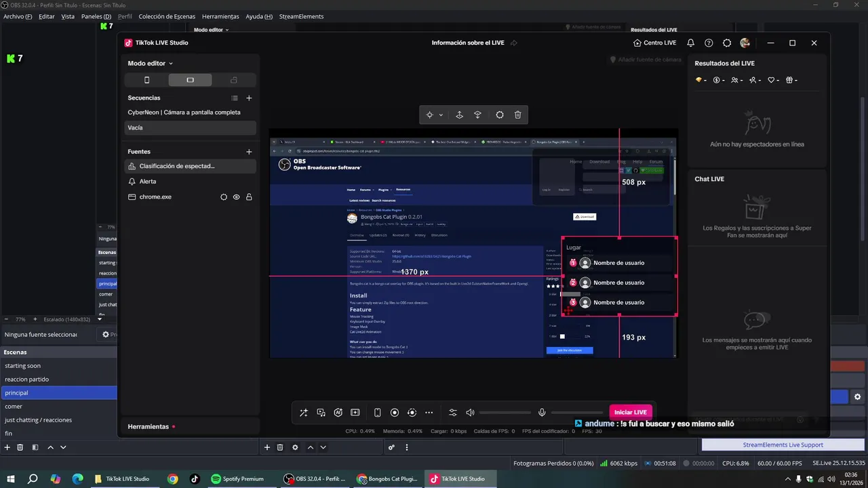
Task: Start streaming with Iniciar LIVE button
Action: point(631,412)
